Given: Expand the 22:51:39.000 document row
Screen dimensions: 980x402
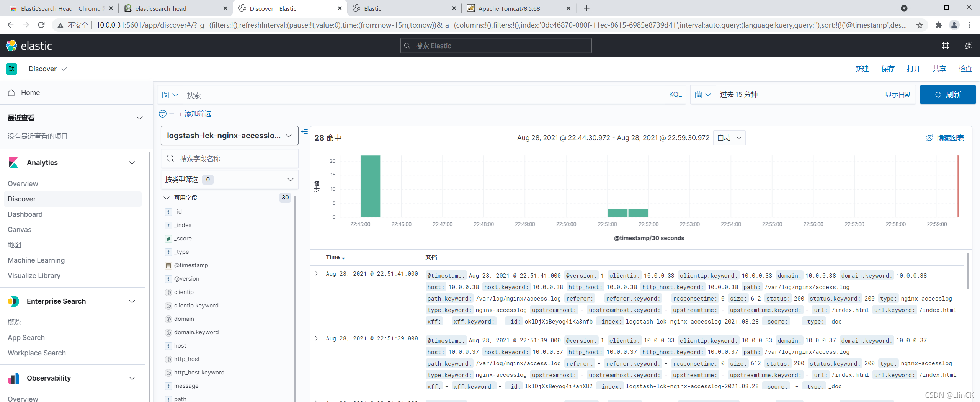Looking at the screenshot, I should click(x=317, y=338).
